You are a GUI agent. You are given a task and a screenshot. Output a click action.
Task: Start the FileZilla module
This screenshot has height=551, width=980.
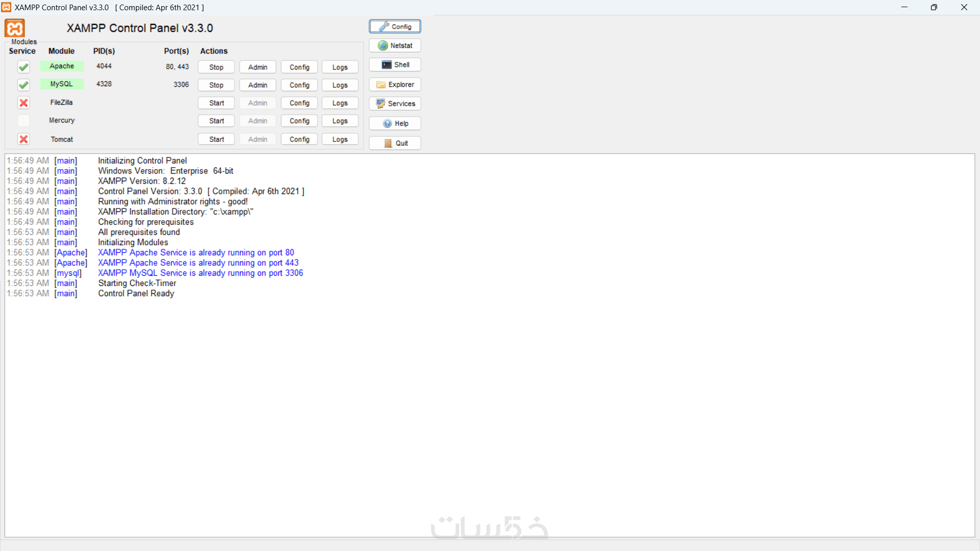coord(217,103)
